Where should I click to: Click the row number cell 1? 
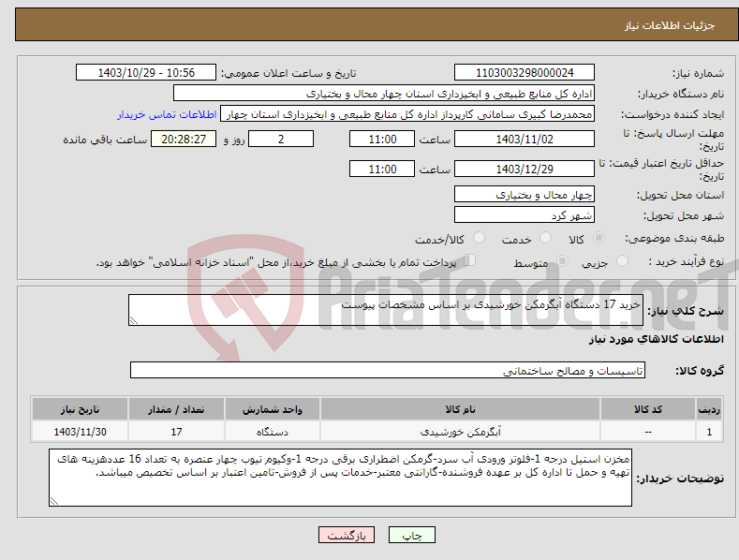[x=709, y=432]
